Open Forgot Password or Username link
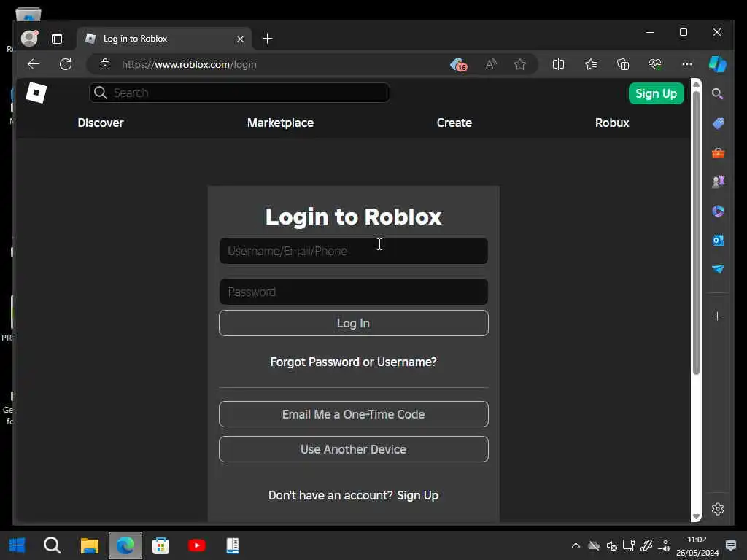 coord(354,362)
